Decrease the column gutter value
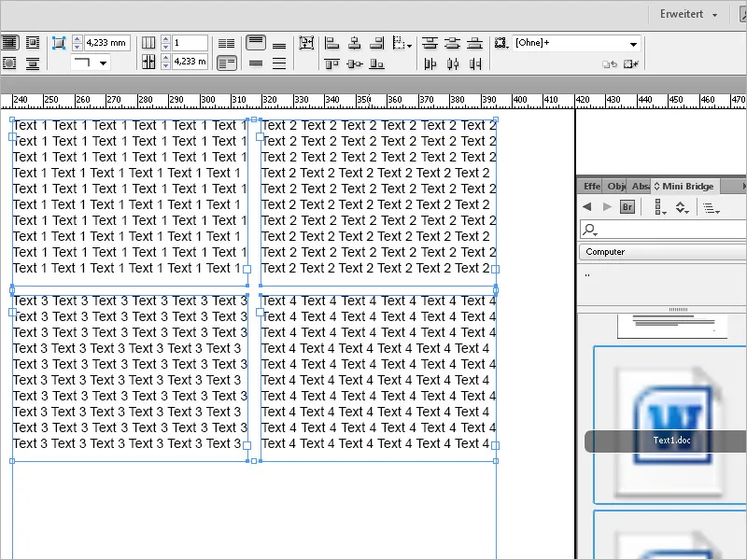 (165, 65)
